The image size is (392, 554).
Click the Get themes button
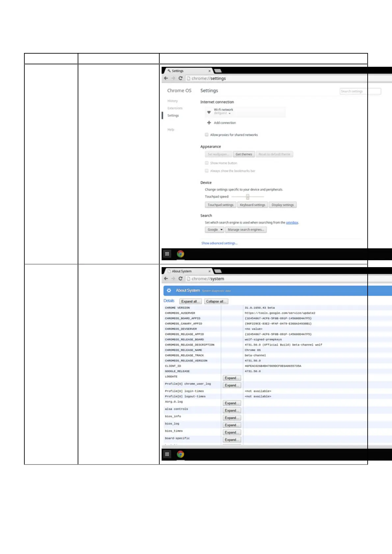click(x=244, y=154)
